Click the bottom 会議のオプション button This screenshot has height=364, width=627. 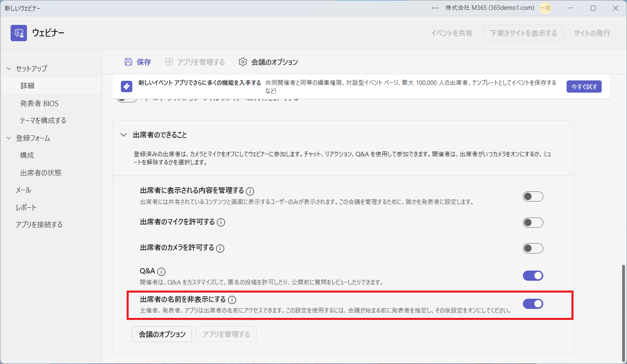(x=162, y=334)
